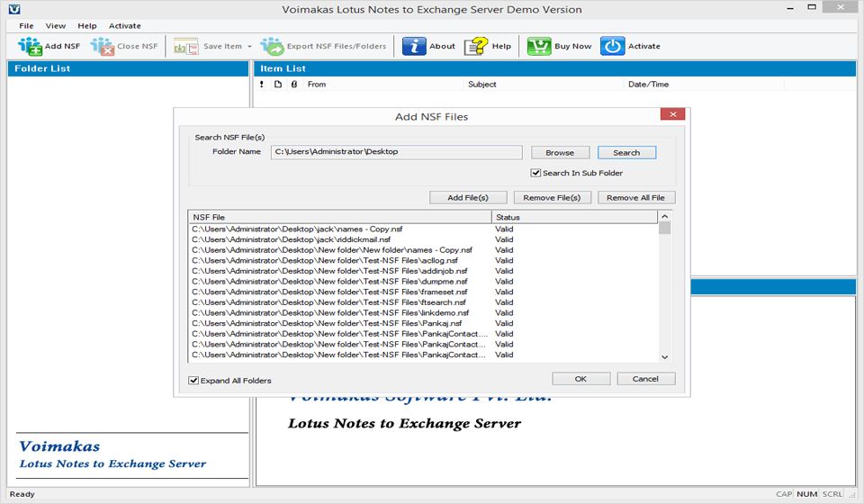Screen dimensions: 864x504
Task: Click the NSF file list scroll up arrow
Action: (x=664, y=217)
